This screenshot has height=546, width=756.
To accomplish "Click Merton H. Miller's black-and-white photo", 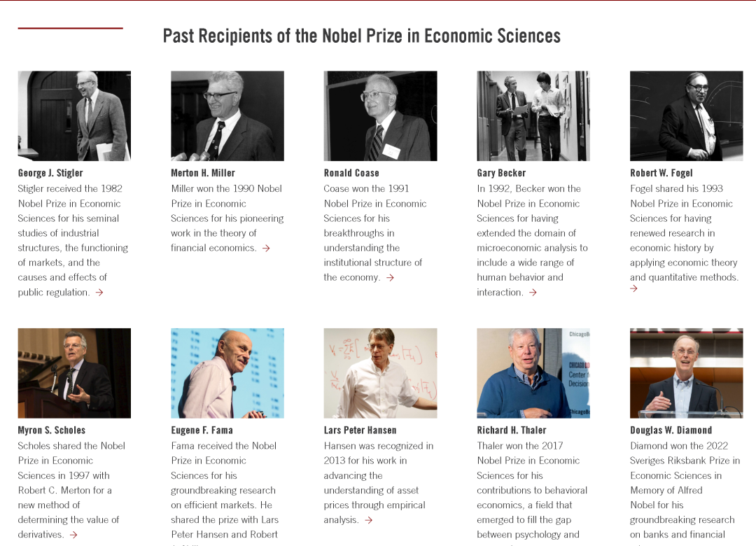I will point(227,116).
